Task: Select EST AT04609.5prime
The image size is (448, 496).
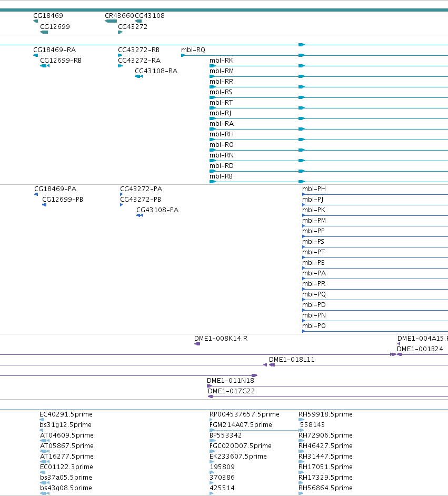Action: pos(67,435)
